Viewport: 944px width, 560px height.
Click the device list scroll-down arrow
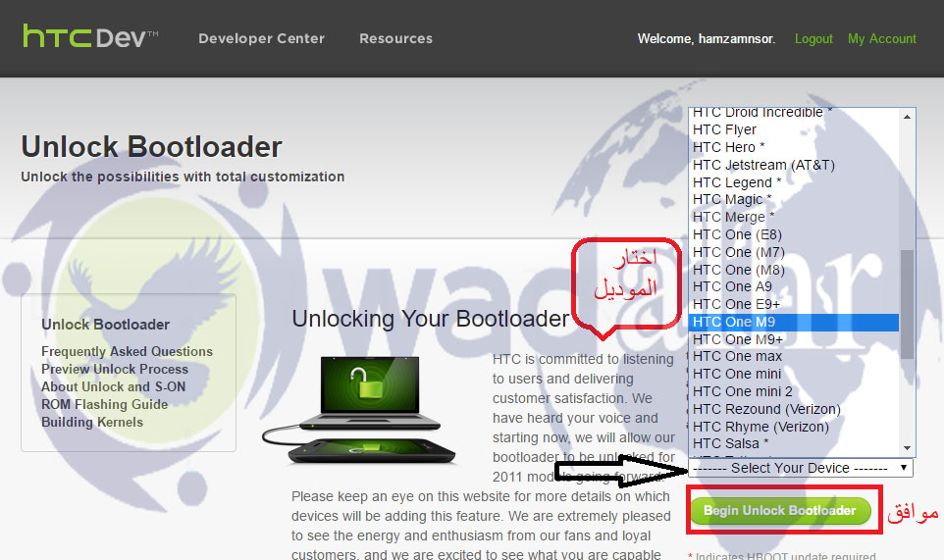[x=907, y=448]
